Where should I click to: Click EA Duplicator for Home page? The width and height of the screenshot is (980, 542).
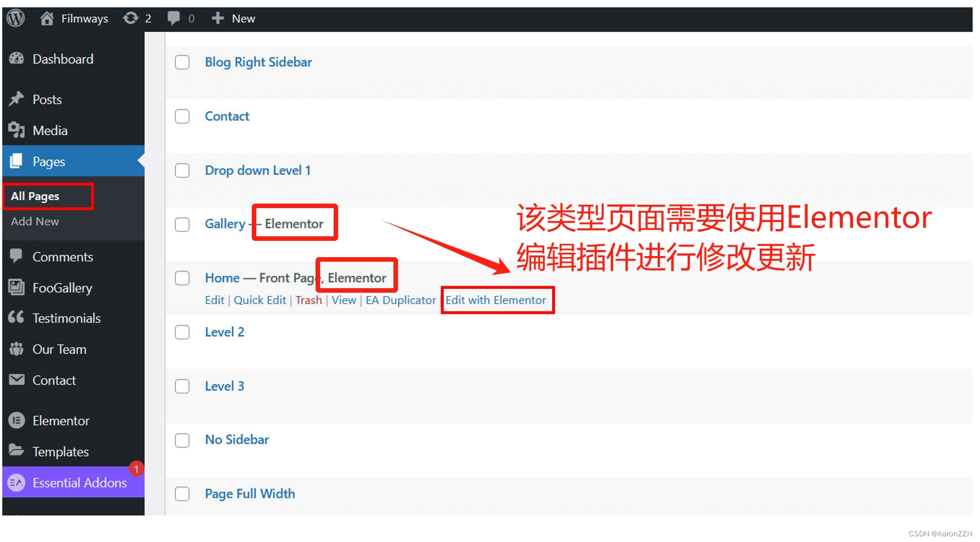click(401, 300)
